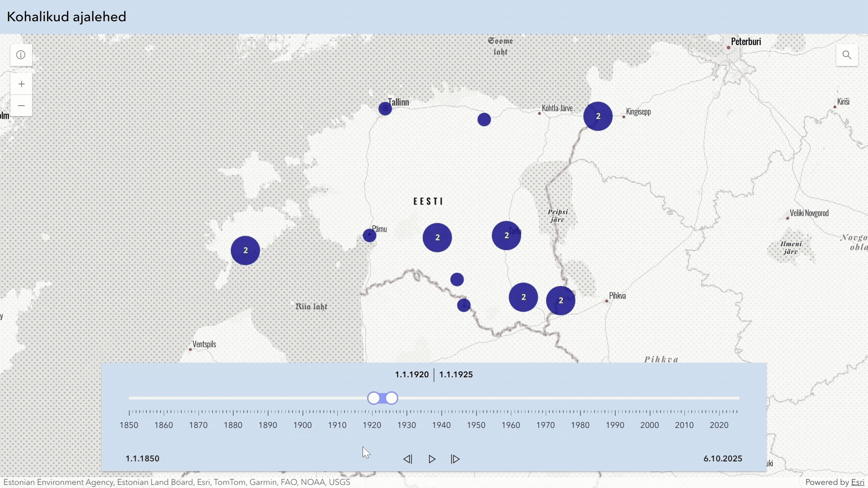868x488 pixels.
Task: Select the cluster of 2 on Saaremaa
Action: click(x=245, y=250)
